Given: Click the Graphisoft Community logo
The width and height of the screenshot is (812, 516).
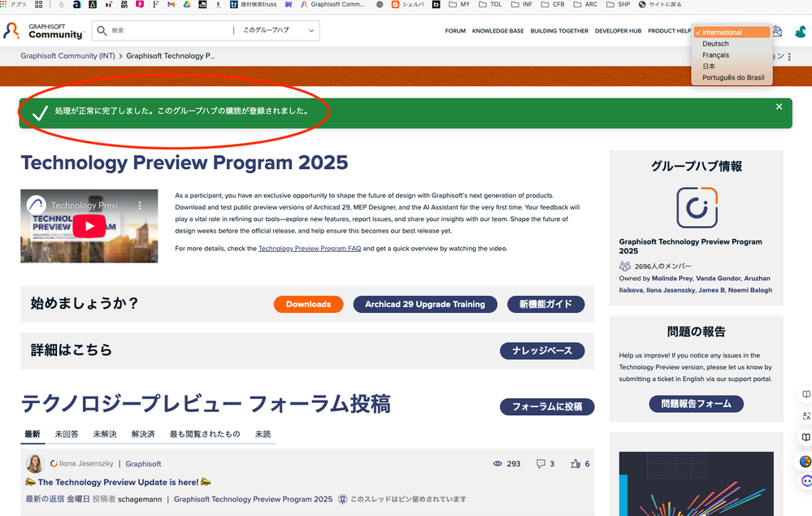Looking at the screenshot, I should (43, 31).
